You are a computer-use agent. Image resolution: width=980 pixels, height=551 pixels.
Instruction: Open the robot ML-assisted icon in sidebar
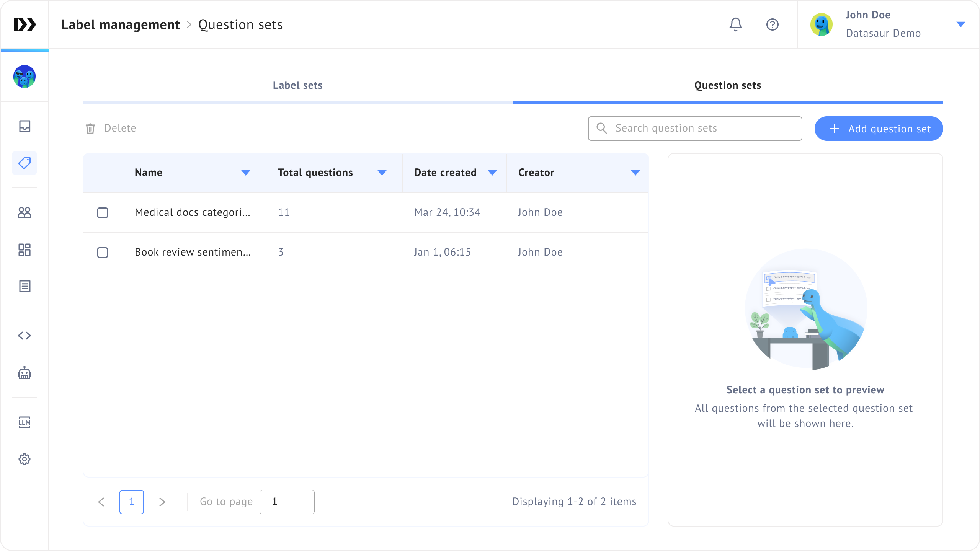click(x=24, y=373)
